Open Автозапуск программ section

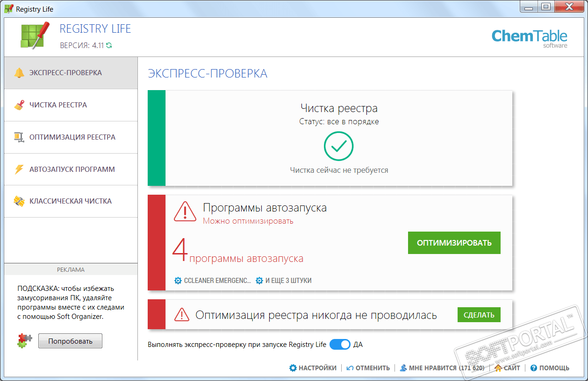tap(71, 169)
